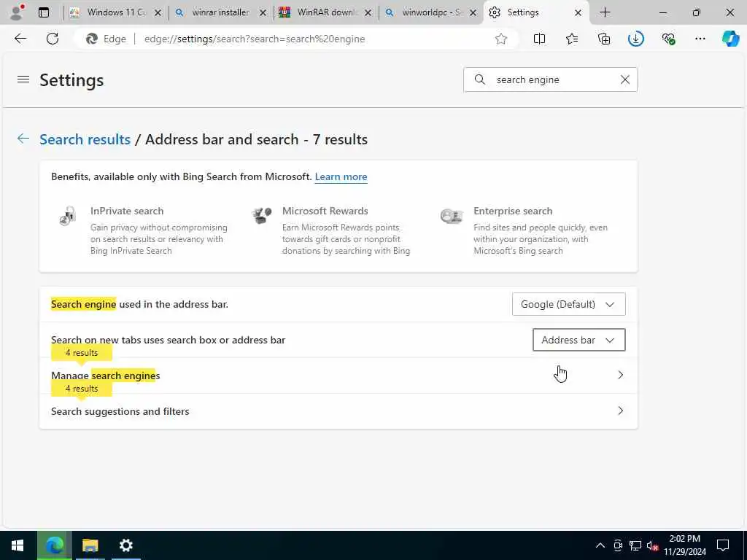Screen dimensions: 747x560
Task: Click the InPrivate search heading
Action: pyautogui.click(x=127, y=211)
